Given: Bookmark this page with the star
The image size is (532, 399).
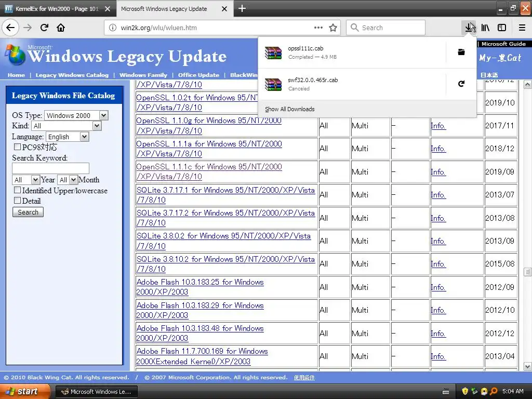Looking at the screenshot, I should (333, 28).
